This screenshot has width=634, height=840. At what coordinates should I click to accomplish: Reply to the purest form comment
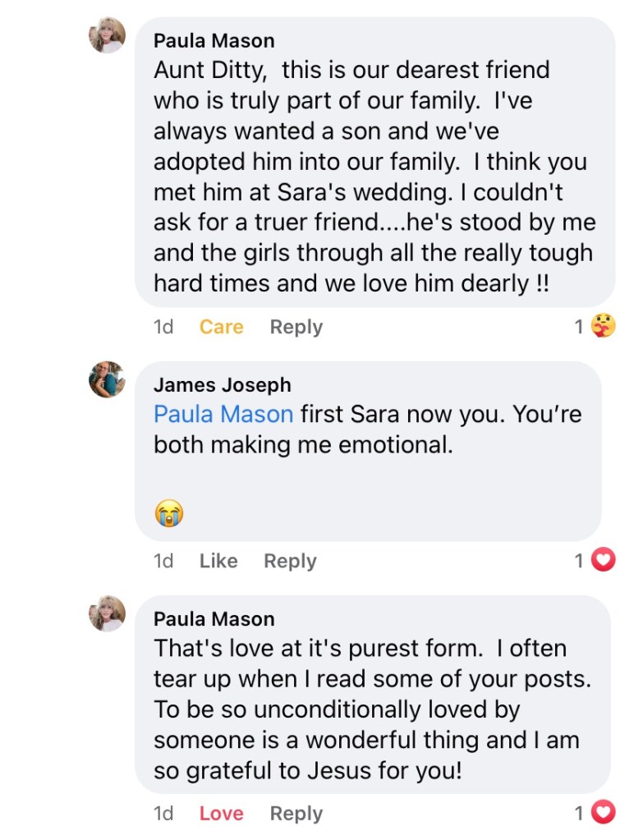click(x=296, y=814)
